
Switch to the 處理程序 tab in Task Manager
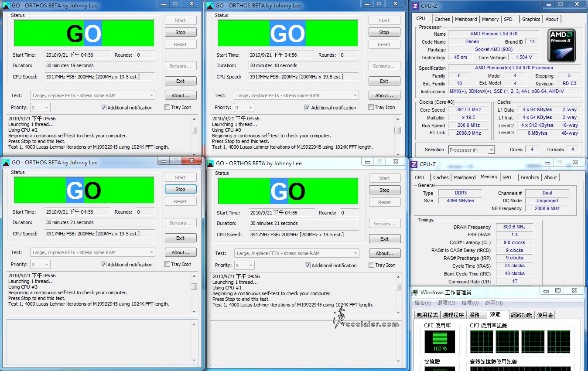pyautogui.click(x=453, y=315)
